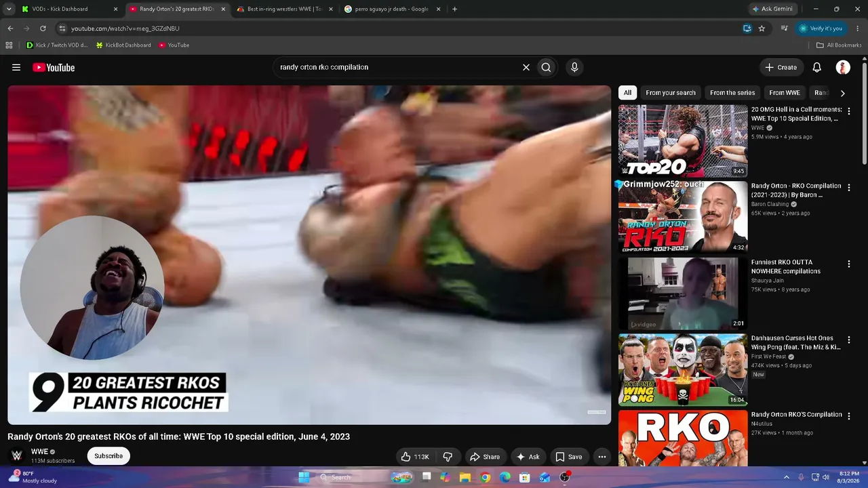Switch to the Best in-ring wrestlers WWE tab

click(x=283, y=9)
